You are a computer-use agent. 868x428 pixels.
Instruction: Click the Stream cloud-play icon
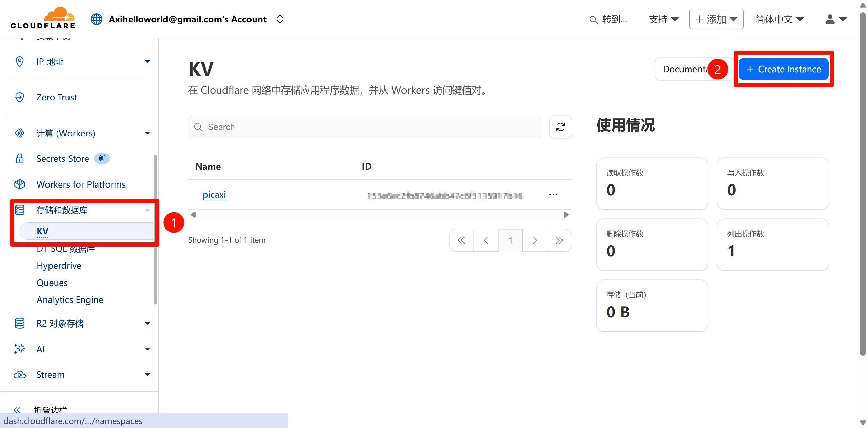coord(20,375)
